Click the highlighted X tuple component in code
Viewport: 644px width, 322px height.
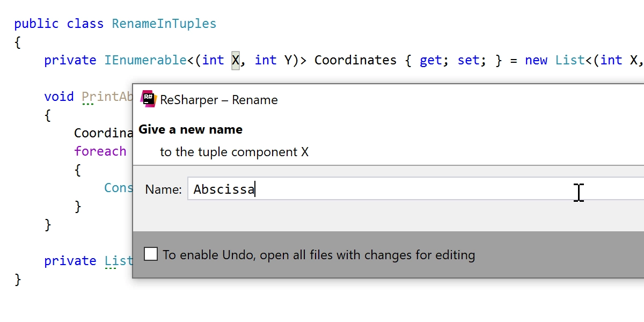coord(235,60)
